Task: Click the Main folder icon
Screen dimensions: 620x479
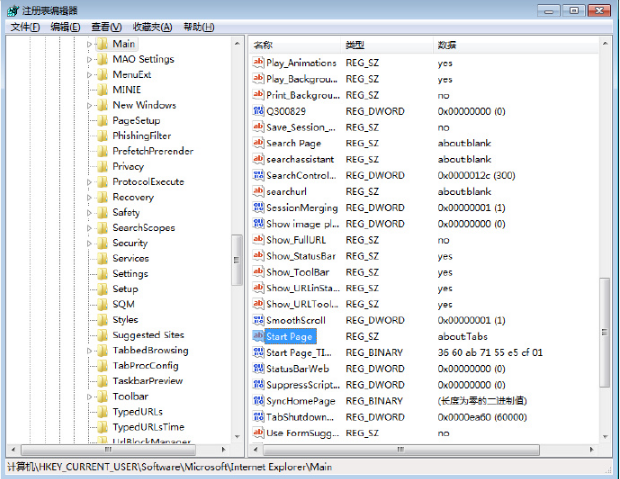Action: tap(102, 44)
